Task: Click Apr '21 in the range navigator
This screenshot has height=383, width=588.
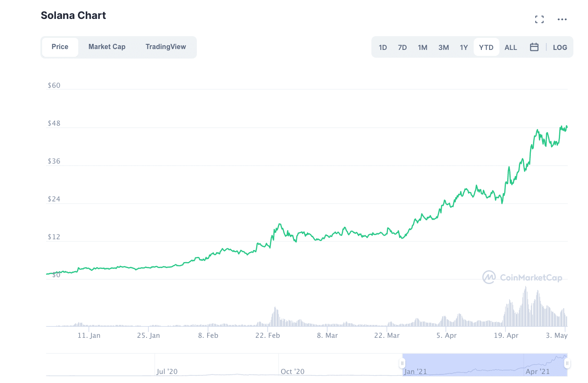Action: (538, 371)
